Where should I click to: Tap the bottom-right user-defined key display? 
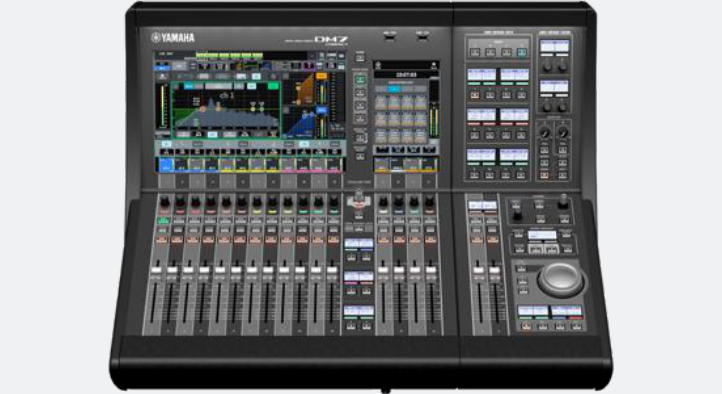coord(514,155)
